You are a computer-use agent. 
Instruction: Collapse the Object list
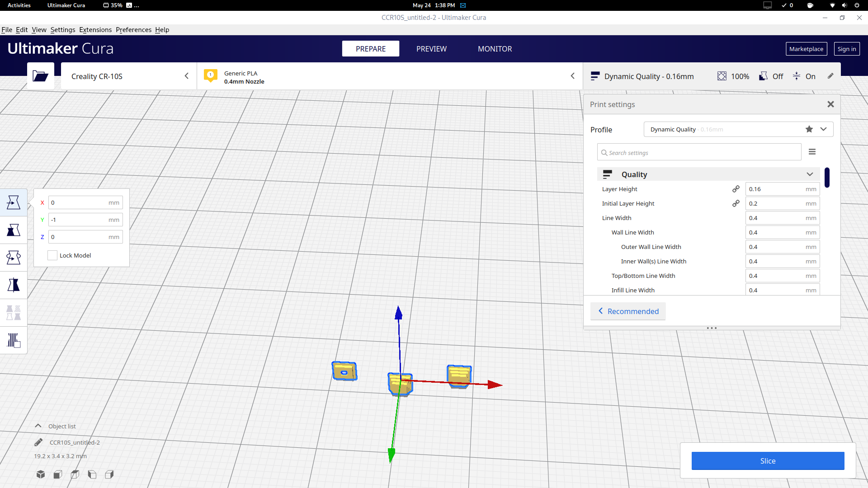(x=38, y=426)
